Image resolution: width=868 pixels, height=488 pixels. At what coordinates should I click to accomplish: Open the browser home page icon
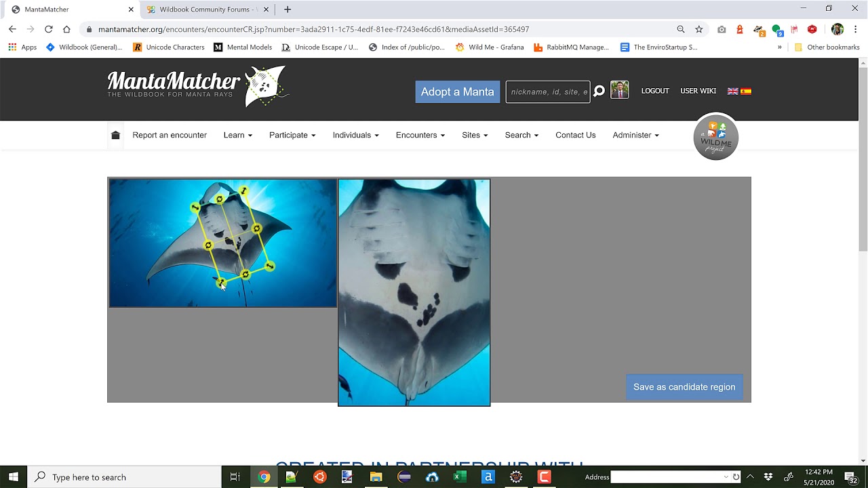66,29
